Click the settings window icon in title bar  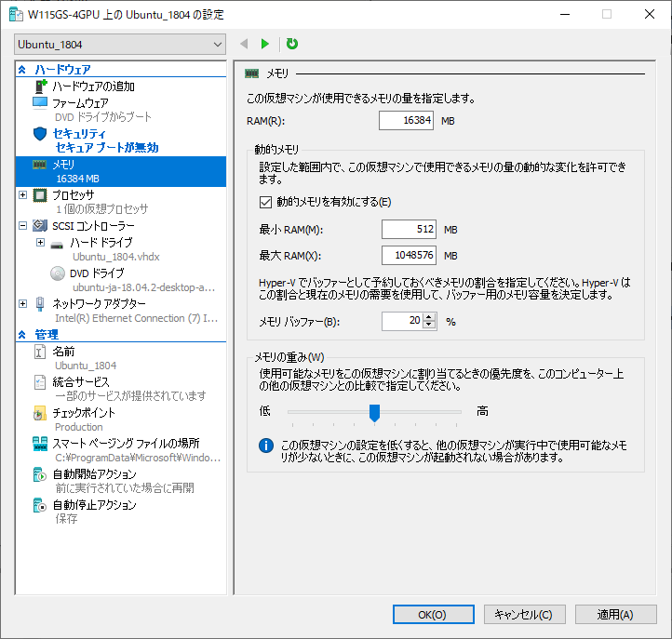tap(16, 14)
